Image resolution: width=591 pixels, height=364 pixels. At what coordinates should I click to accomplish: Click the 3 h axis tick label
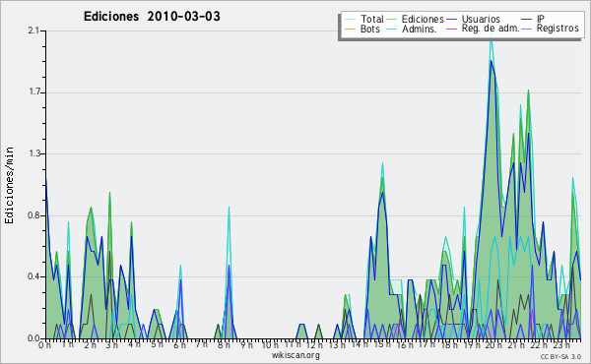tap(111, 344)
